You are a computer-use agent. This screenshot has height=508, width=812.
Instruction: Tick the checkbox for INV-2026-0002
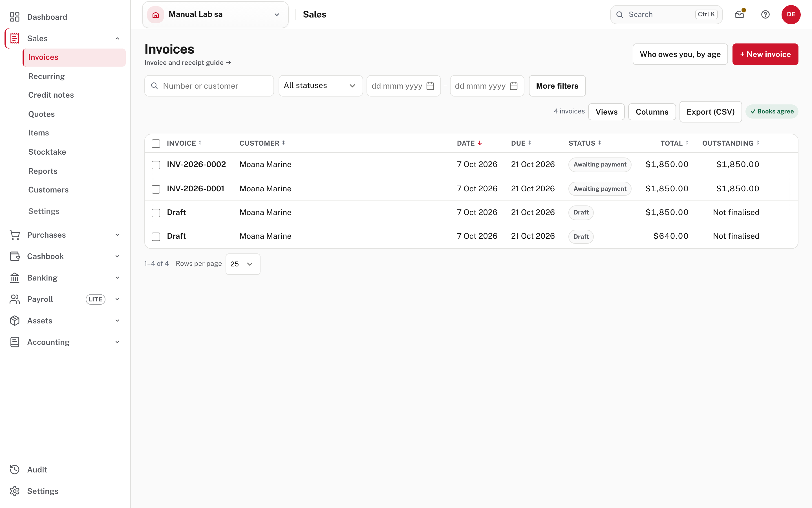[x=156, y=165]
